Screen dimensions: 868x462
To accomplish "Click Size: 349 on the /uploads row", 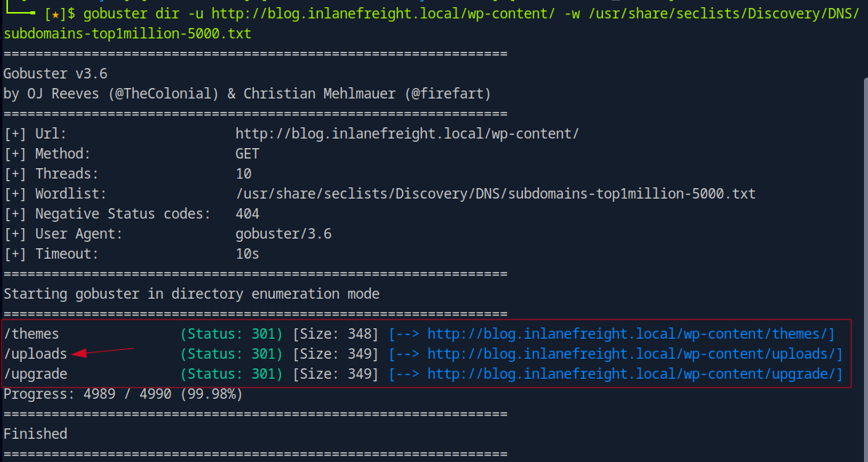I will coord(336,354).
